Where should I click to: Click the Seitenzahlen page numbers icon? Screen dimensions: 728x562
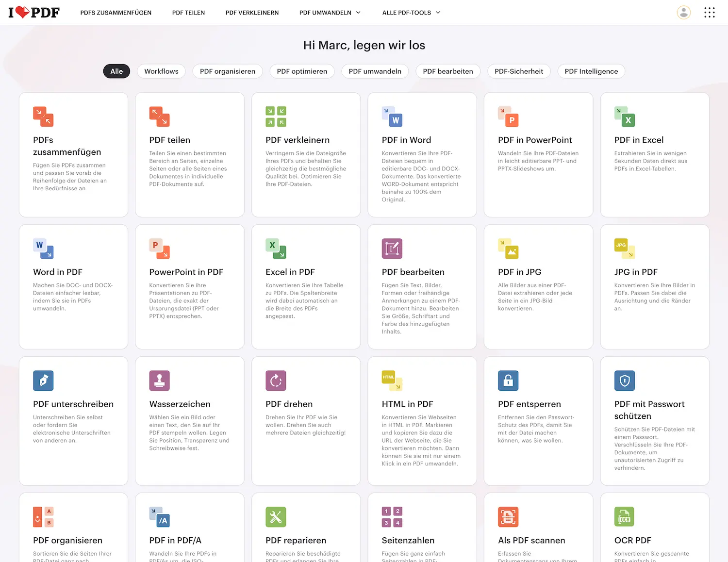[x=392, y=517]
